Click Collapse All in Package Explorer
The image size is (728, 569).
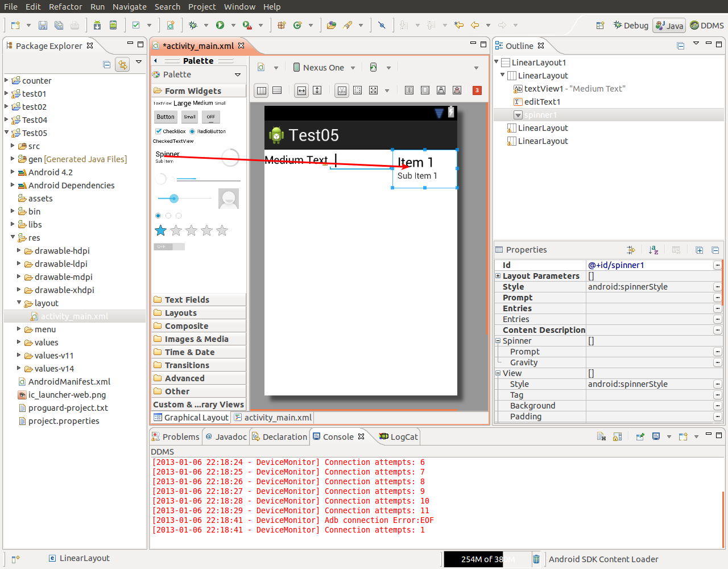point(106,64)
